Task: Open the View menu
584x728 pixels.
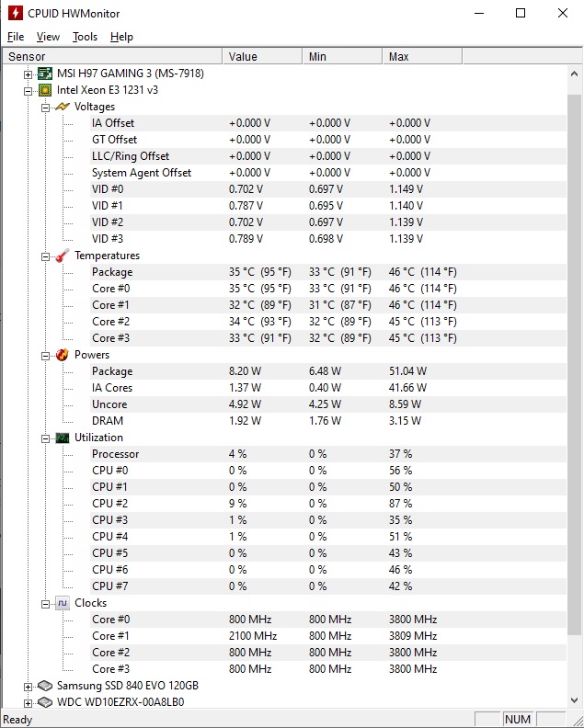Action: [48, 37]
